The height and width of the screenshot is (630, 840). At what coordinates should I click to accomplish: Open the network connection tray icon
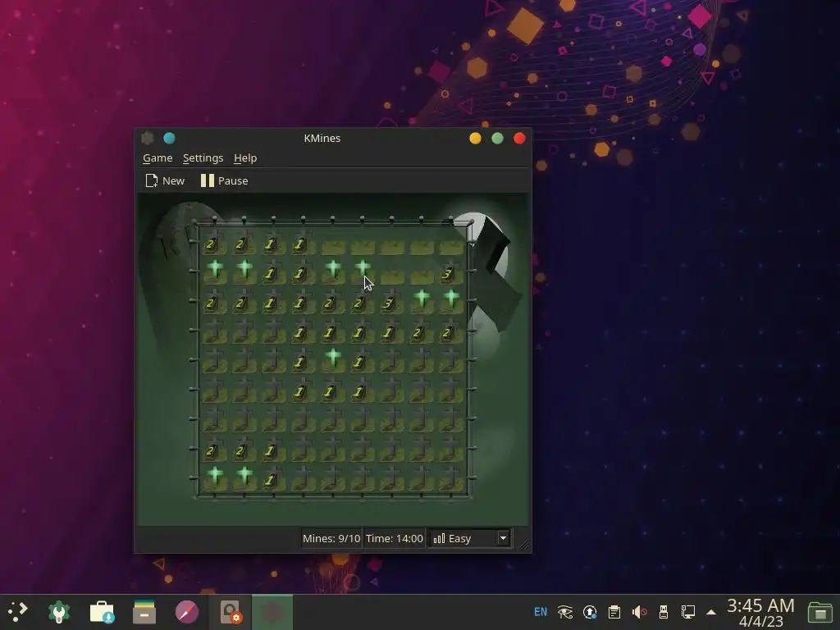click(x=688, y=612)
